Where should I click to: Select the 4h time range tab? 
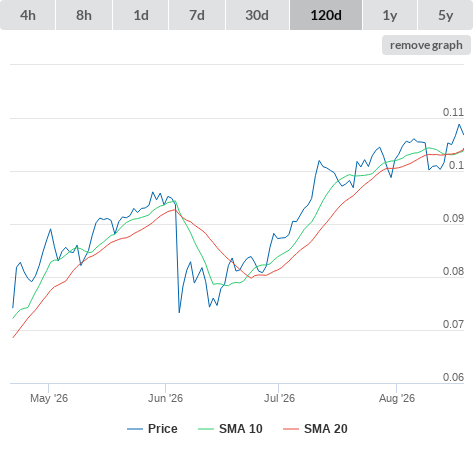[28, 15]
